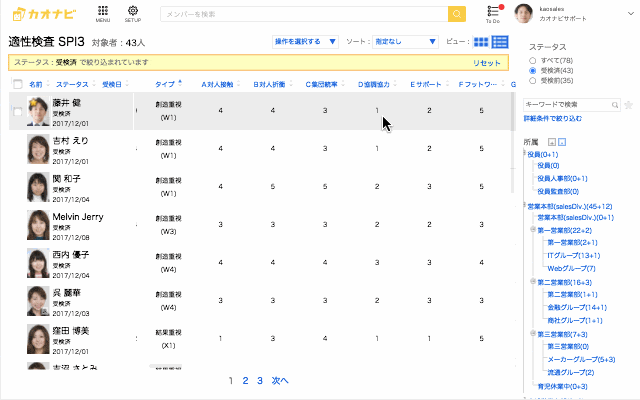Viewport: 640px width, 400px height.
Task: Click the リセット filter link
Action: pyautogui.click(x=487, y=63)
